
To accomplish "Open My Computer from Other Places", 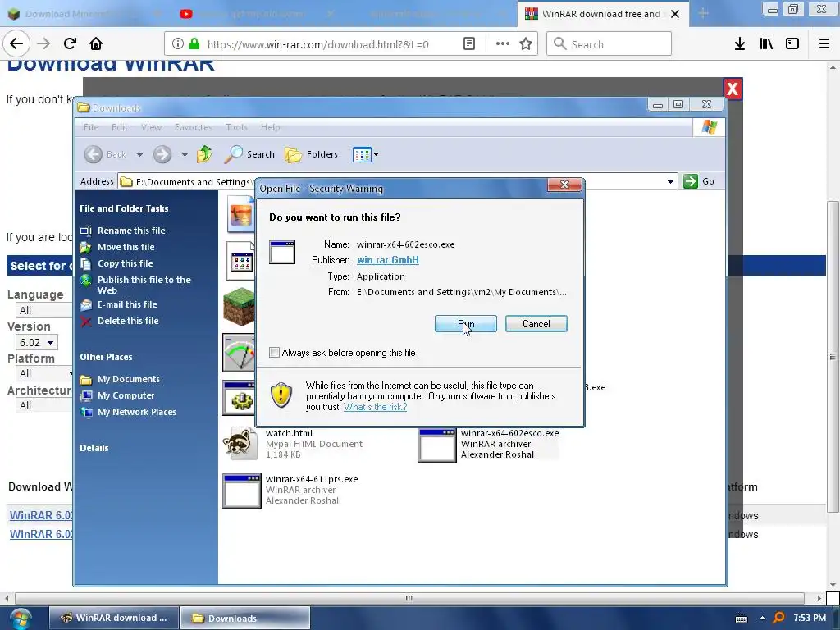I will pos(126,395).
